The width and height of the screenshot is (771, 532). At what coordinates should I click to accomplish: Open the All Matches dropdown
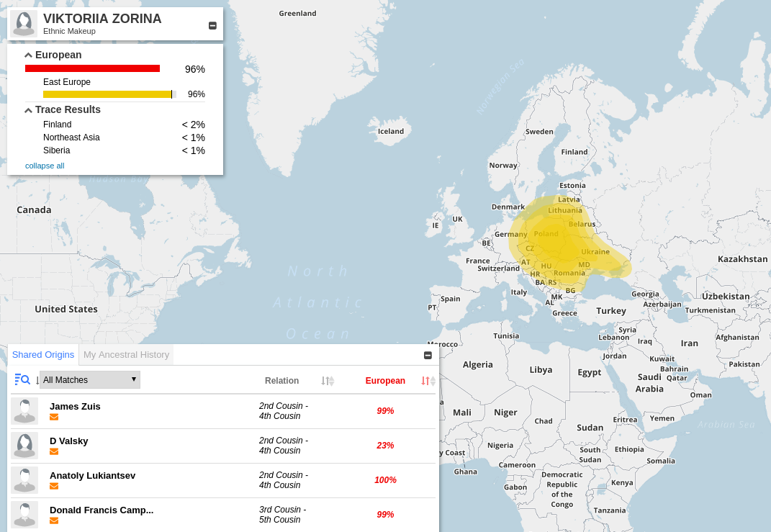(90, 379)
